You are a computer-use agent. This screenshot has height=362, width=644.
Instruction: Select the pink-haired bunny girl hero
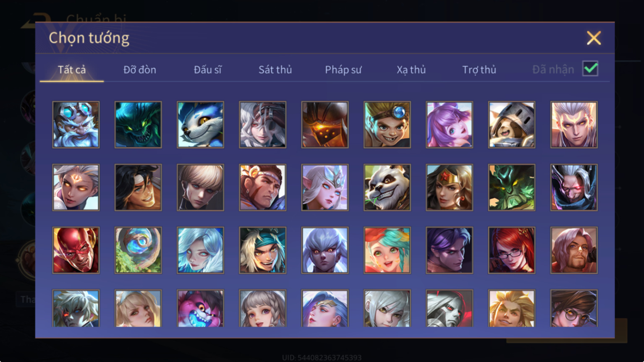[449, 125]
